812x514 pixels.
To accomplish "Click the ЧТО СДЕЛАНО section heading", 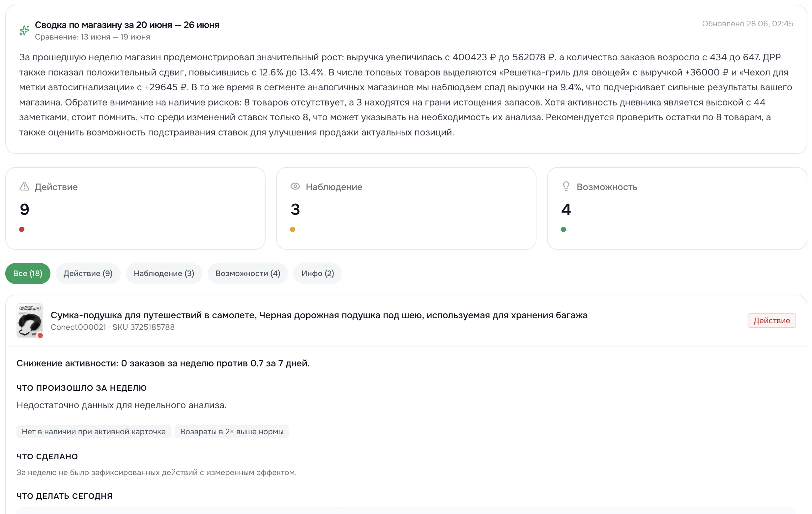I will pyautogui.click(x=47, y=457).
